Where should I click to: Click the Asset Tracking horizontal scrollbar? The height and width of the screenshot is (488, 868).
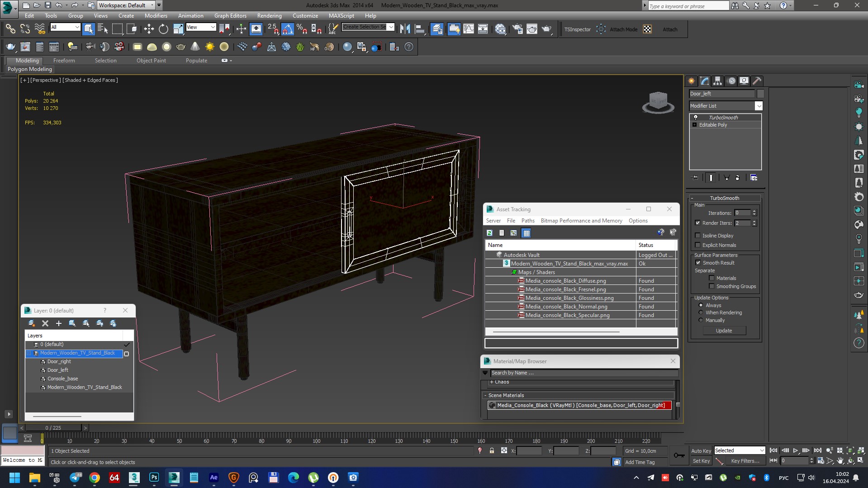click(x=556, y=332)
